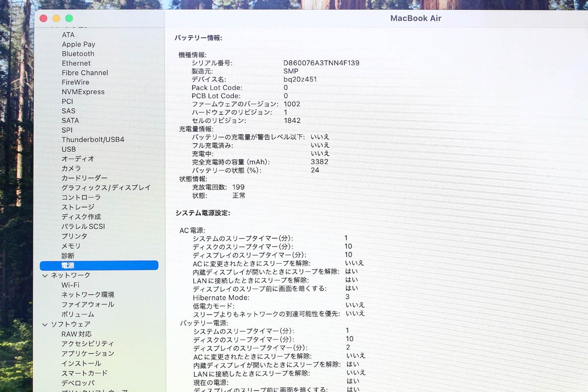Open the Wi-Fi network item

click(70, 285)
